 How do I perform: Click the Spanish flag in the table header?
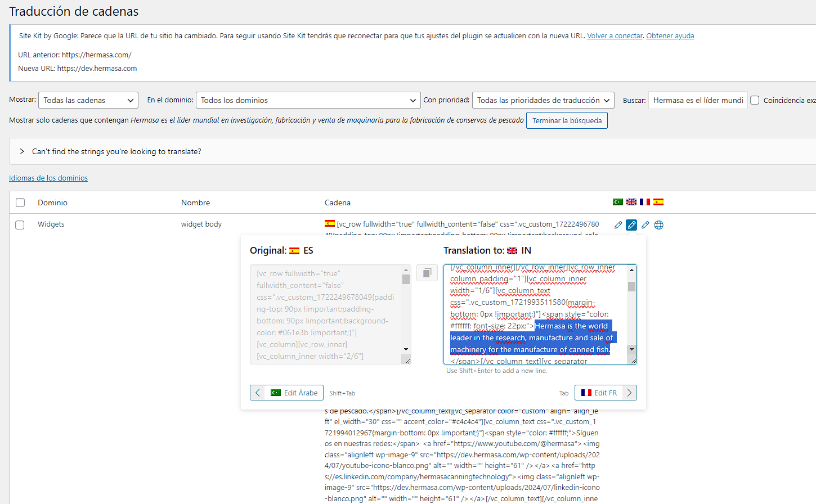tap(658, 202)
